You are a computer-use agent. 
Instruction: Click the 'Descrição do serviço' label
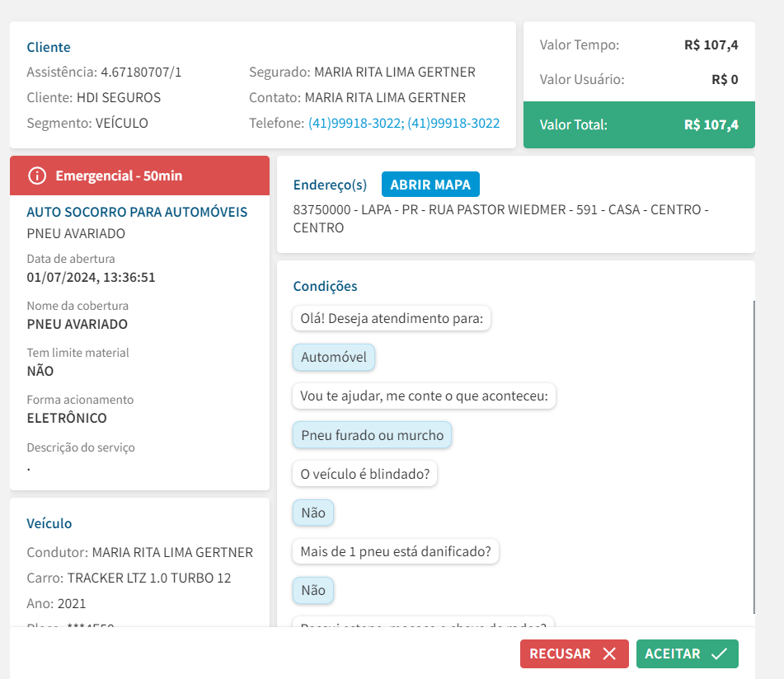[x=81, y=447]
